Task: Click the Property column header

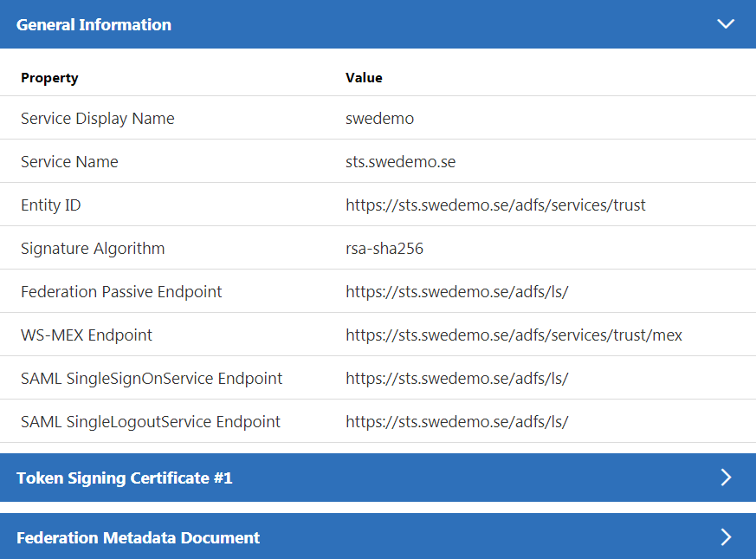Action: pos(49,78)
